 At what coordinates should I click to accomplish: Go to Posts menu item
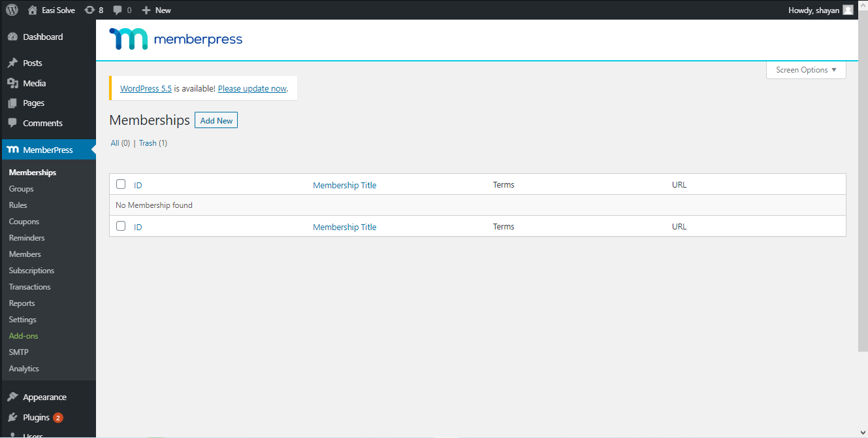pyautogui.click(x=33, y=63)
